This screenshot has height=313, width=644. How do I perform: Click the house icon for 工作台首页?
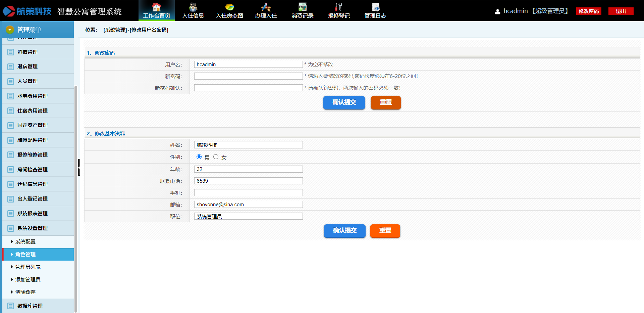(156, 7)
